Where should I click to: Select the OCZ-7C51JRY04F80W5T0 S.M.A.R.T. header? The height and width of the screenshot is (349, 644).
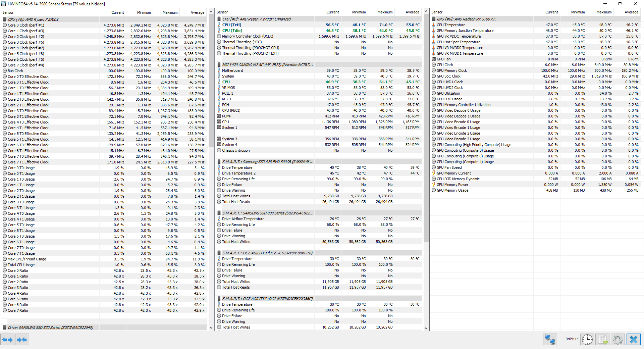319,253
